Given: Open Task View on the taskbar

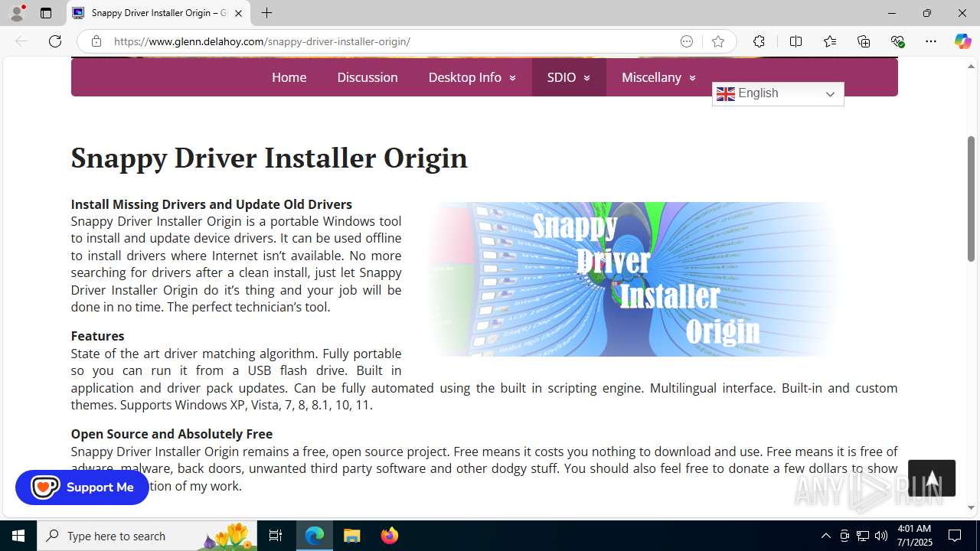Looking at the screenshot, I should point(276,536).
